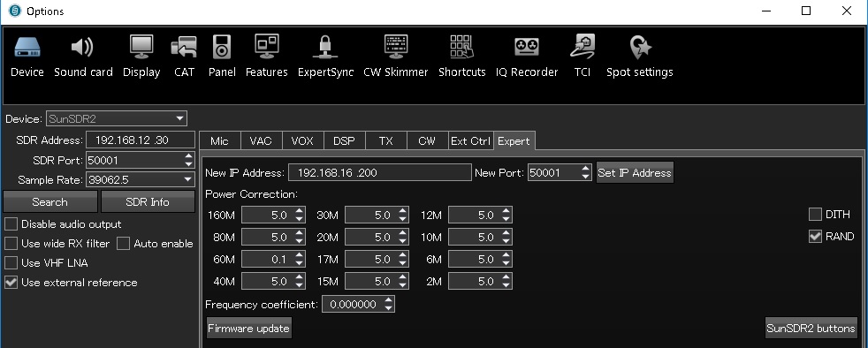
Task: Click the SDR Info button
Action: 148,202
